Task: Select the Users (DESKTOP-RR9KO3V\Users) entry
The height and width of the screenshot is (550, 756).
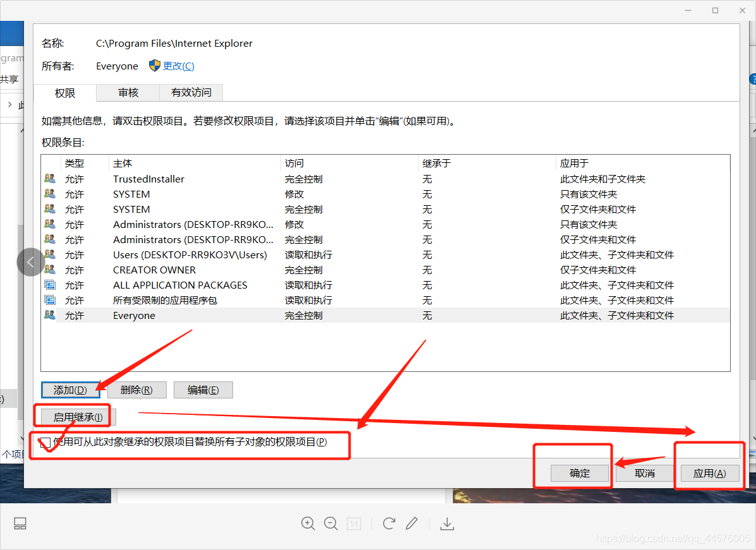Action: coord(385,255)
